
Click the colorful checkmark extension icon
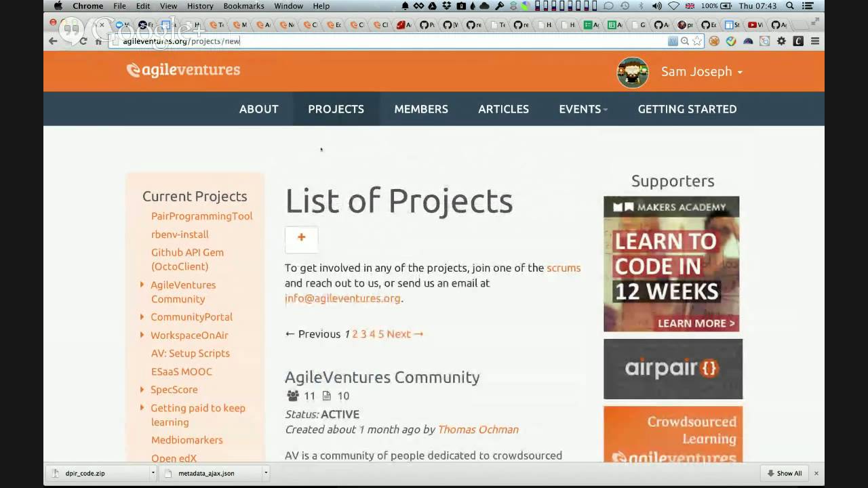pyautogui.click(x=731, y=41)
